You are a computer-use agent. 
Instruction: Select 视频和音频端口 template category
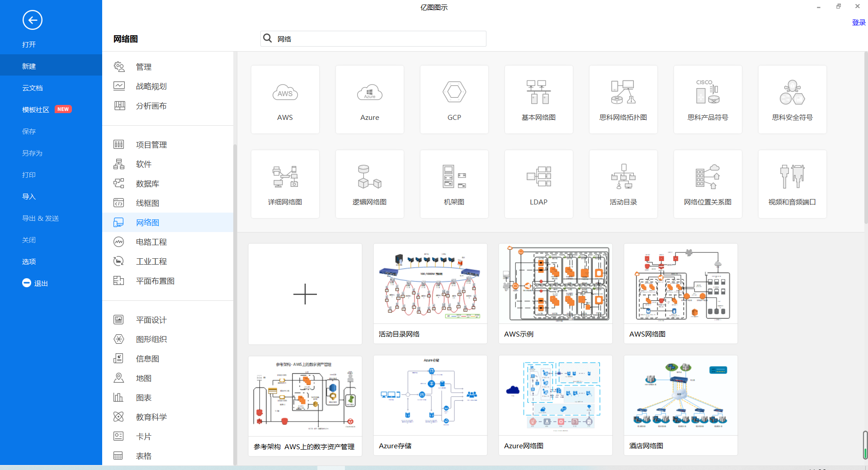click(792, 184)
